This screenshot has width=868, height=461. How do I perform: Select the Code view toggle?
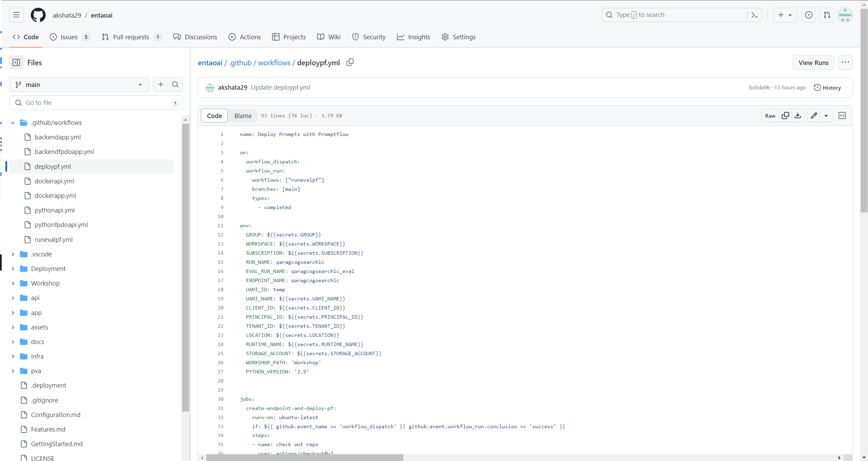tap(215, 116)
